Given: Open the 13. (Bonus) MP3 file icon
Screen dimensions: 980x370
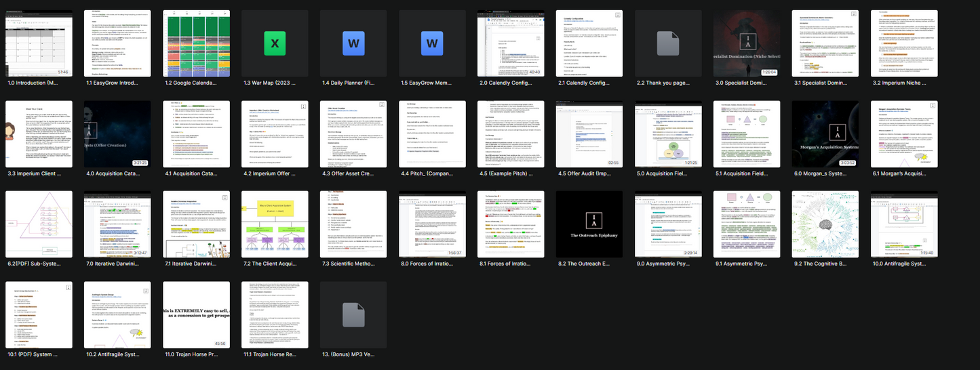Looking at the screenshot, I should point(353,315).
